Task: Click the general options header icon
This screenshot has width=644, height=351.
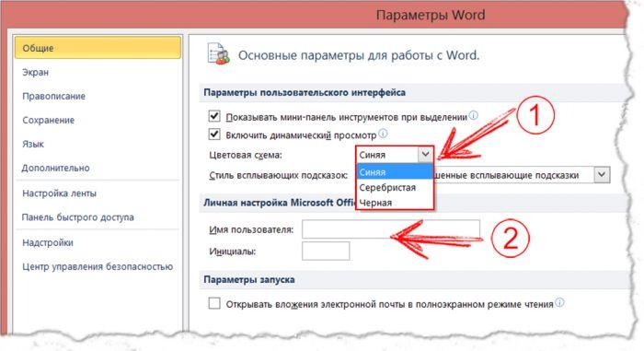Action: (219, 53)
